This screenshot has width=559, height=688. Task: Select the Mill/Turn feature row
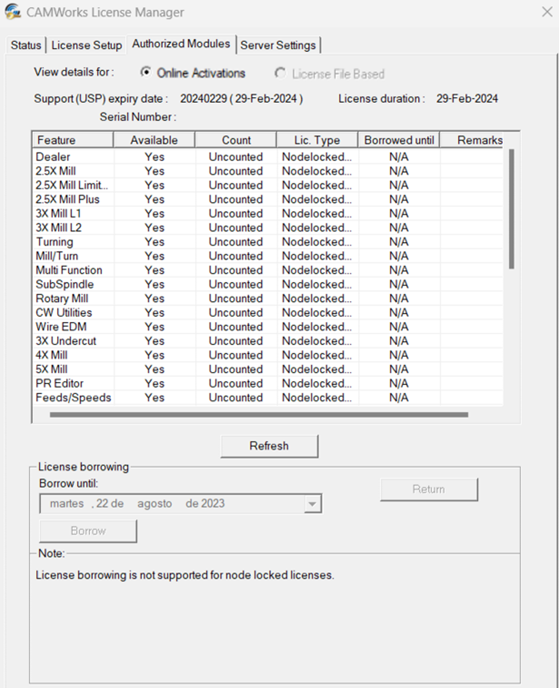coord(268,256)
